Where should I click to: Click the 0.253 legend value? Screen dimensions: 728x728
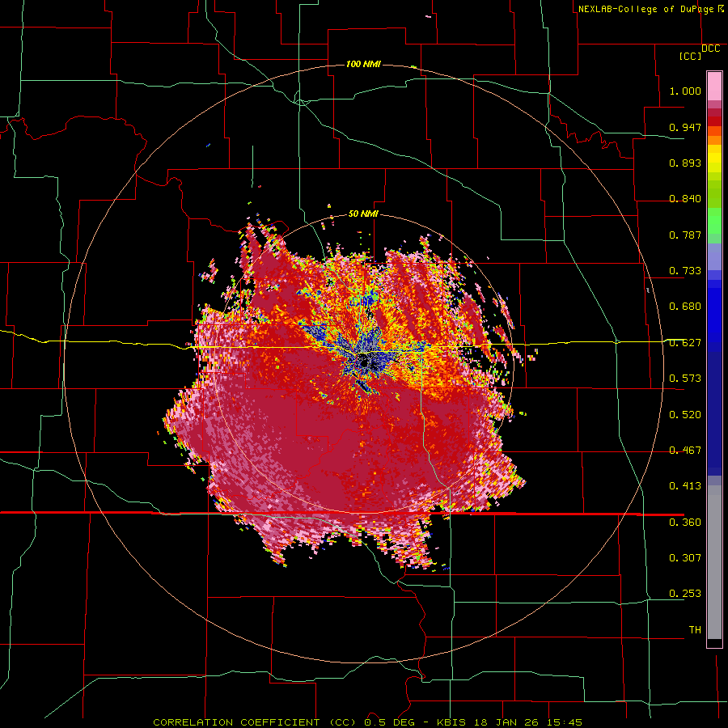click(685, 594)
